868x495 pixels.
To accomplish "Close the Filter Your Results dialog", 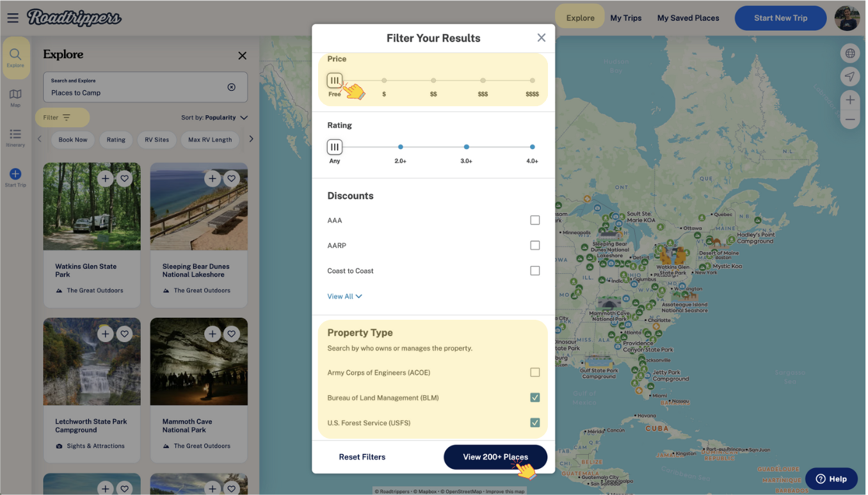I will [542, 38].
